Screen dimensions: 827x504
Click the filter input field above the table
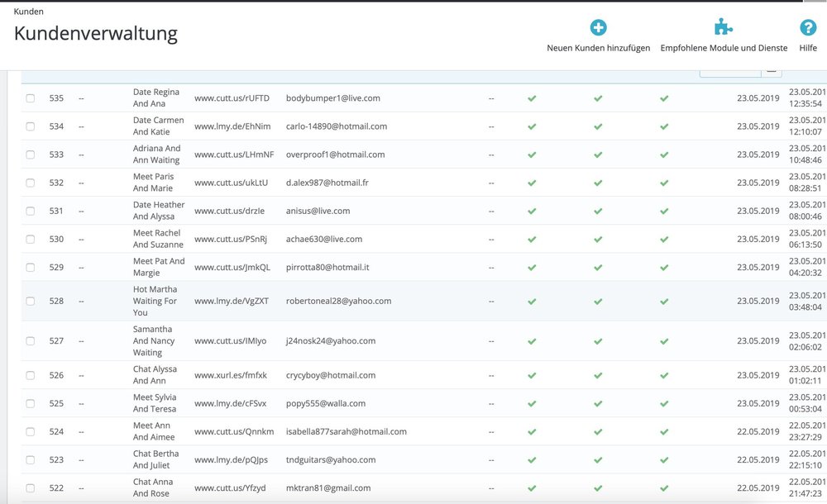coord(731,73)
